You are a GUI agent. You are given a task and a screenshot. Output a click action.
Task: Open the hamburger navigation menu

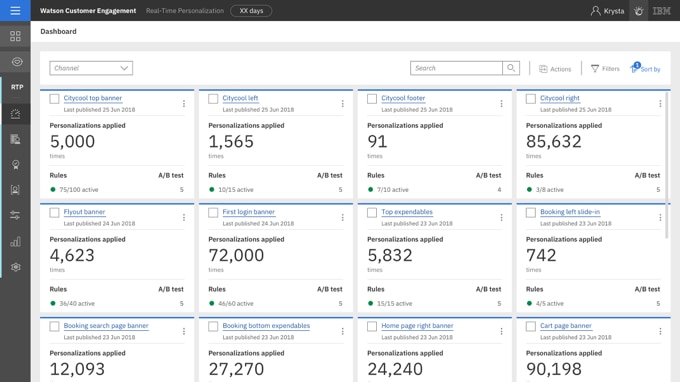point(15,10)
